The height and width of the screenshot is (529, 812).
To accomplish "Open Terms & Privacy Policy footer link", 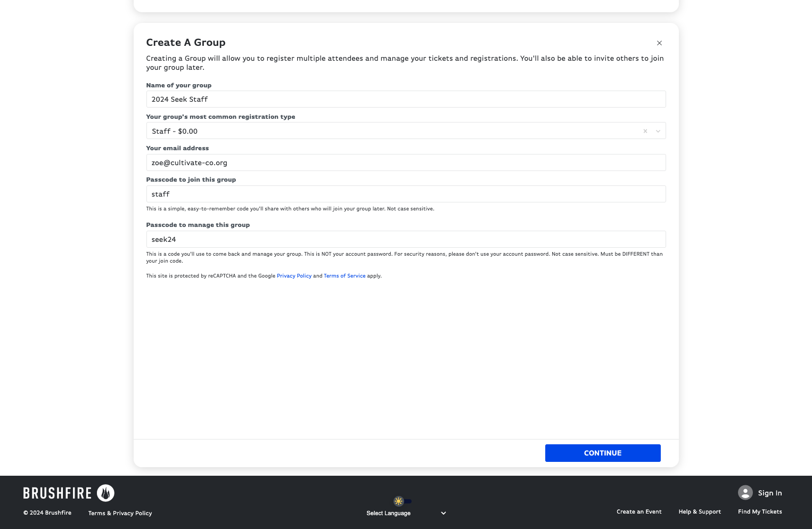I will click(120, 513).
